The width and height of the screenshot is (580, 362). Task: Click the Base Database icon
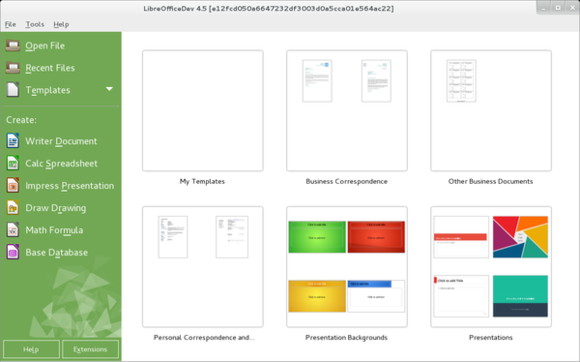(13, 252)
